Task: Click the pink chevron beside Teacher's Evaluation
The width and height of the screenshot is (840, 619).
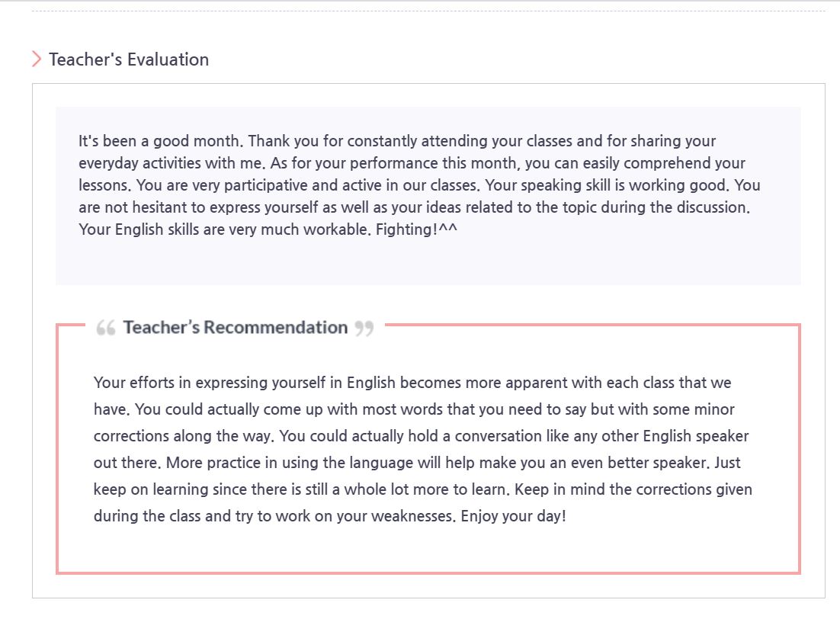Action: click(x=37, y=59)
